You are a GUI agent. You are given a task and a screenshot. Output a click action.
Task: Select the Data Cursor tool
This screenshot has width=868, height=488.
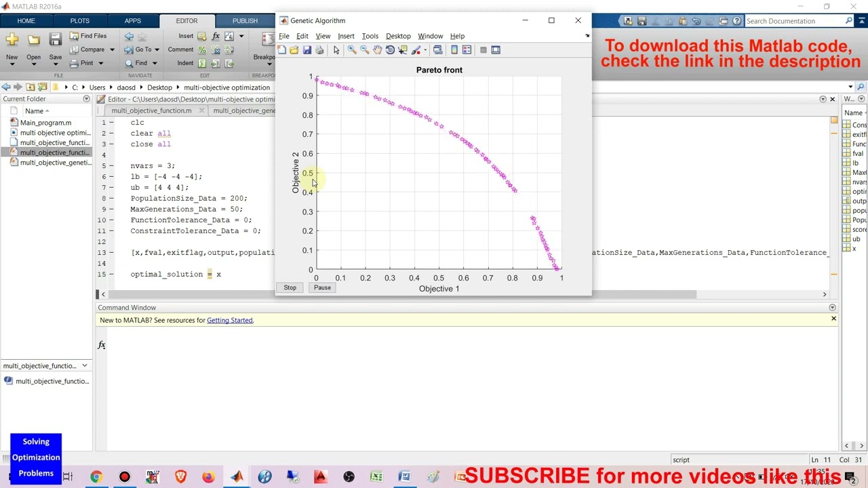point(403,49)
